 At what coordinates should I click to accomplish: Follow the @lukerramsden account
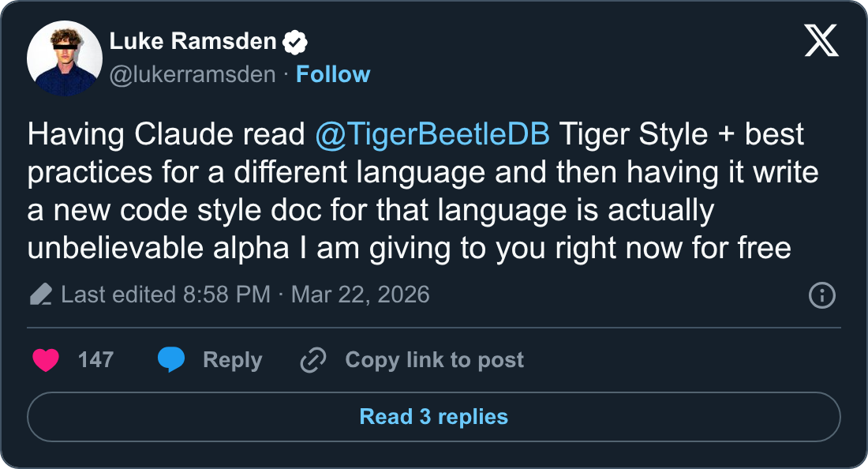pyautogui.click(x=333, y=74)
